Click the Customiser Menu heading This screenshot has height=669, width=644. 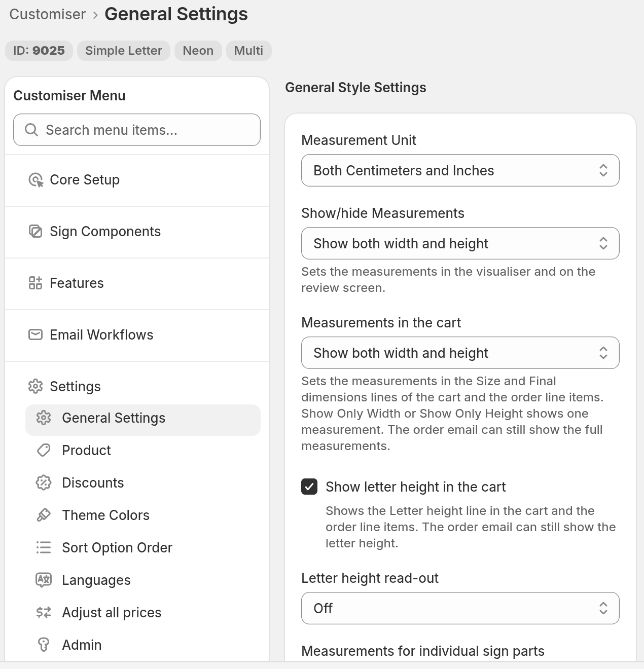69,95
